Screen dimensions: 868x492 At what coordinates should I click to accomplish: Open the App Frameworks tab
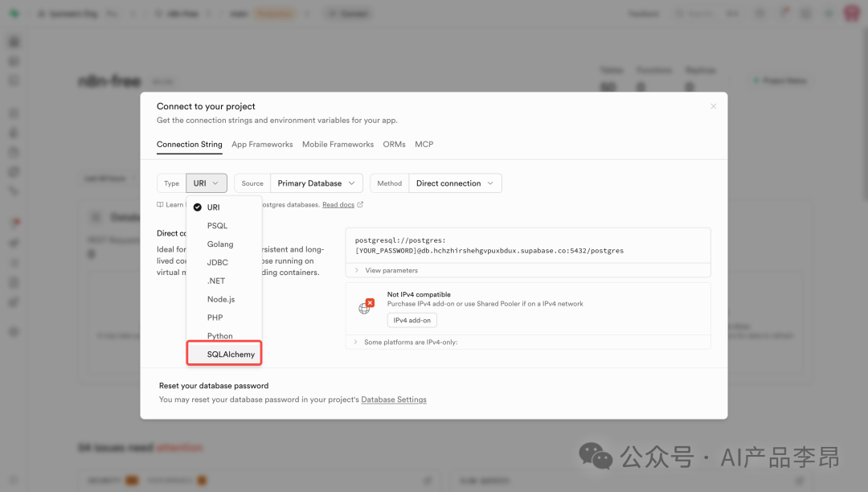262,145
